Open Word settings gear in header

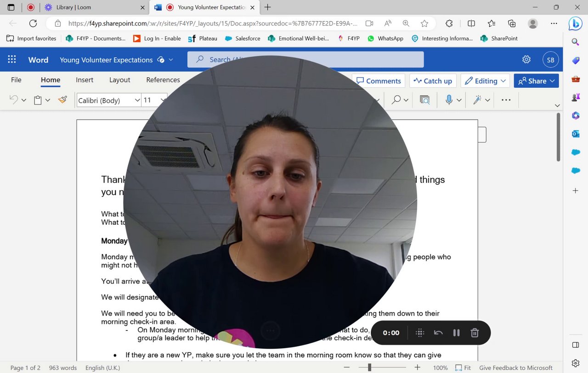(526, 60)
